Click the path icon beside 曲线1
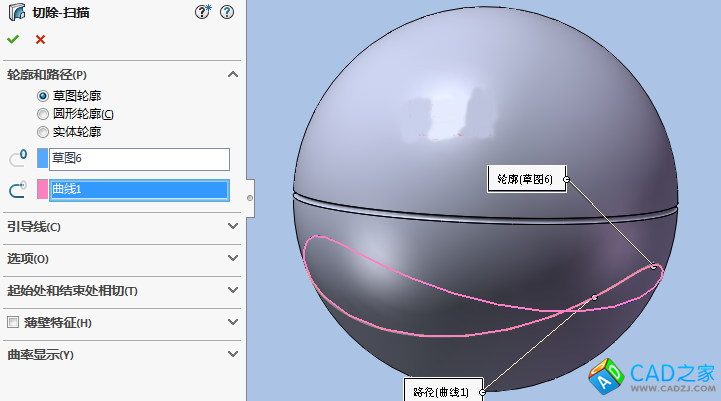 (x=17, y=190)
